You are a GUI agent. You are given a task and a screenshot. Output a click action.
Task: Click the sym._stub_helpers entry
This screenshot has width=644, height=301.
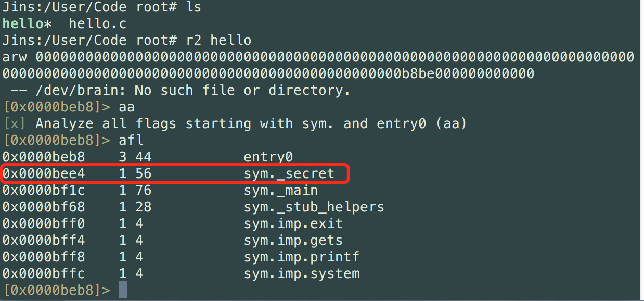click(x=314, y=207)
